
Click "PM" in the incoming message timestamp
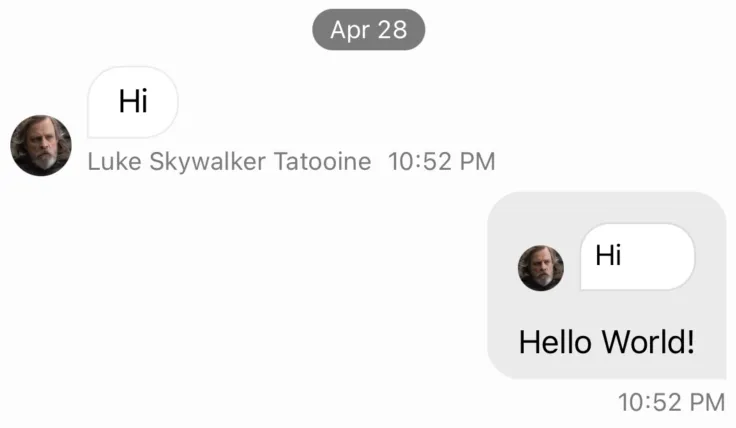pyautogui.click(x=476, y=161)
